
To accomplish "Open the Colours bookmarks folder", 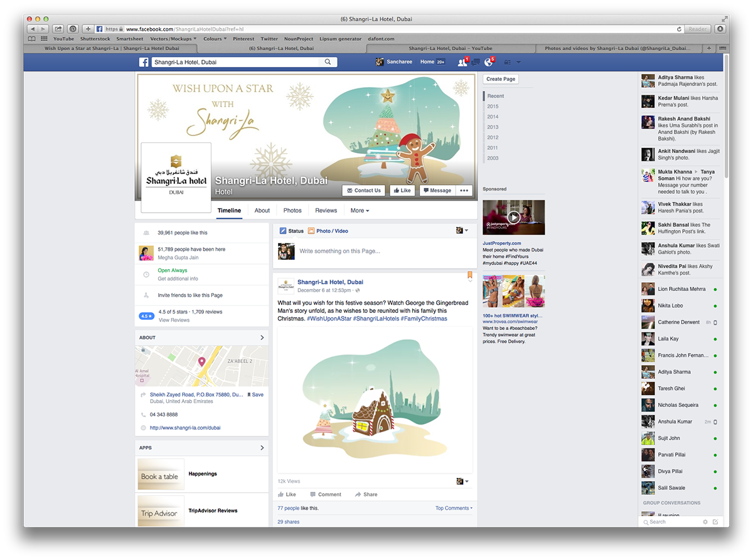I will (215, 39).
